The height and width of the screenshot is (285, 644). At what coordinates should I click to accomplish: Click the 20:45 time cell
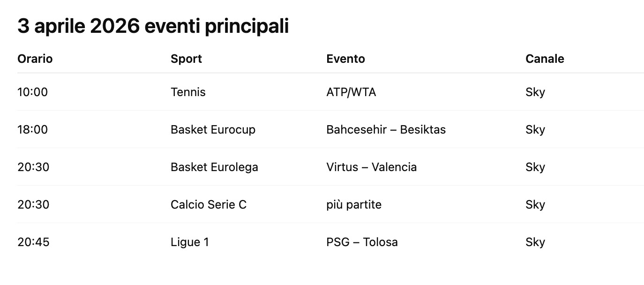pos(33,242)
